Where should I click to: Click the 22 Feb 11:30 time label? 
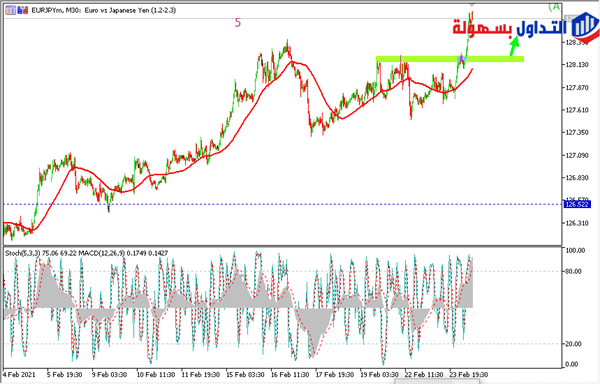(424, 374)
